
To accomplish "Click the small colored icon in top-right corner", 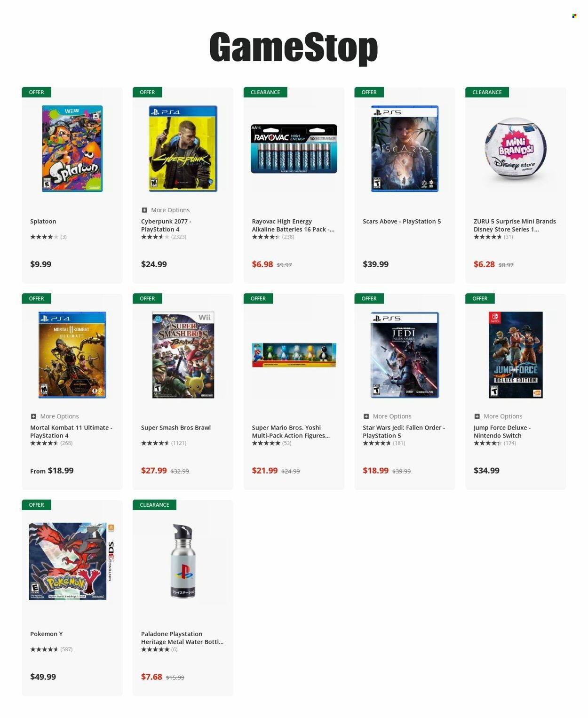I will tap(574, 16).
